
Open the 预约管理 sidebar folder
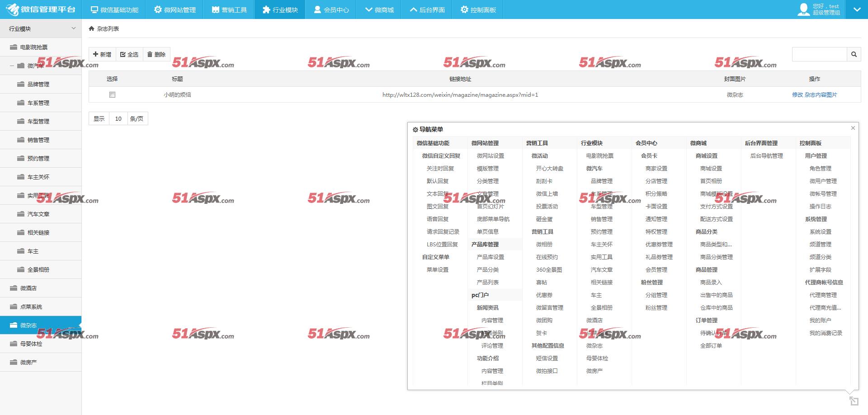tap(41, 158)
